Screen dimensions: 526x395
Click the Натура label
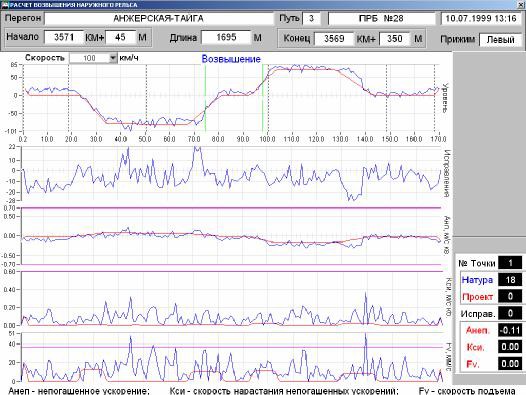[x=477, y=280]
